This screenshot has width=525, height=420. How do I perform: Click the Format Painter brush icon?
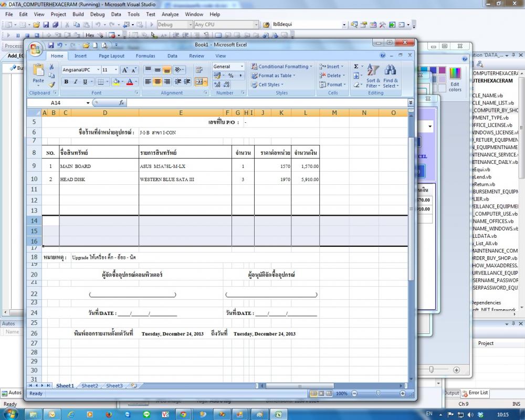(x=51, y=85)
